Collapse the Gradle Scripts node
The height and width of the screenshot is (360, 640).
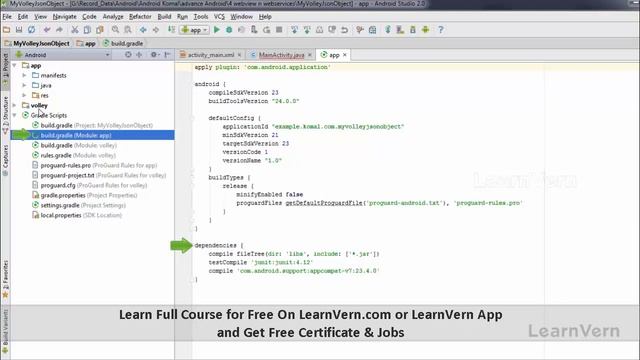point(15,116)
